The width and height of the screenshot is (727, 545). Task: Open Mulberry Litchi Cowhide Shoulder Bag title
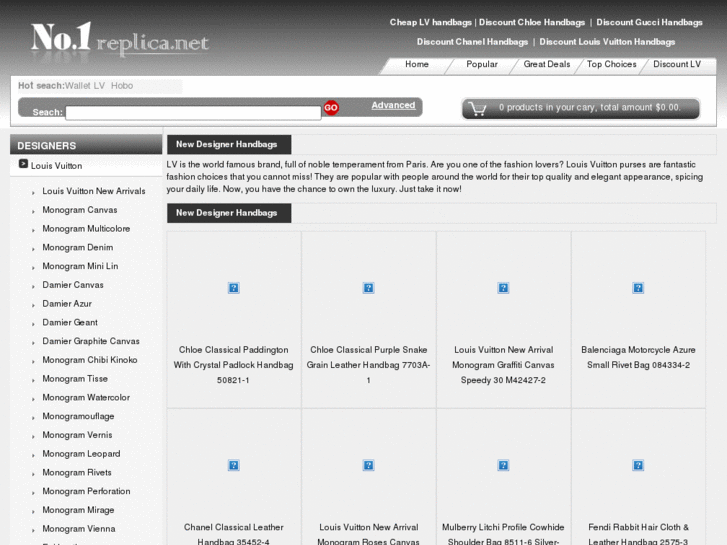pos(503,534)
